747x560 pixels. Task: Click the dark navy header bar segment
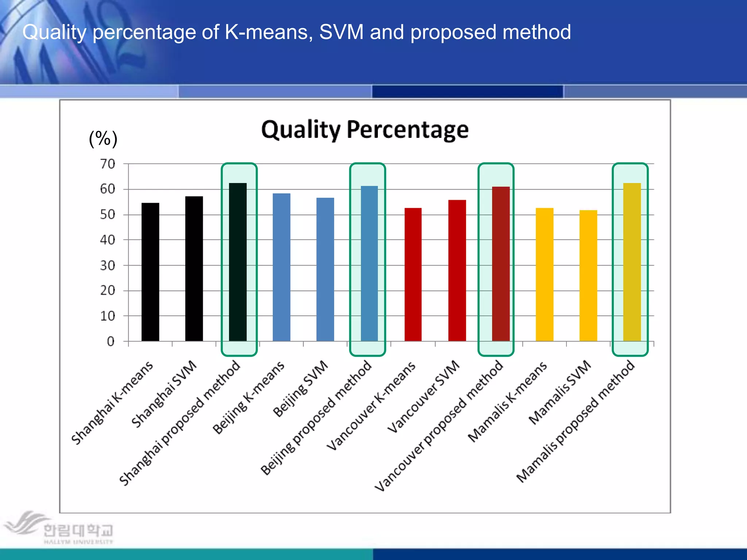(x=468, y=92)
